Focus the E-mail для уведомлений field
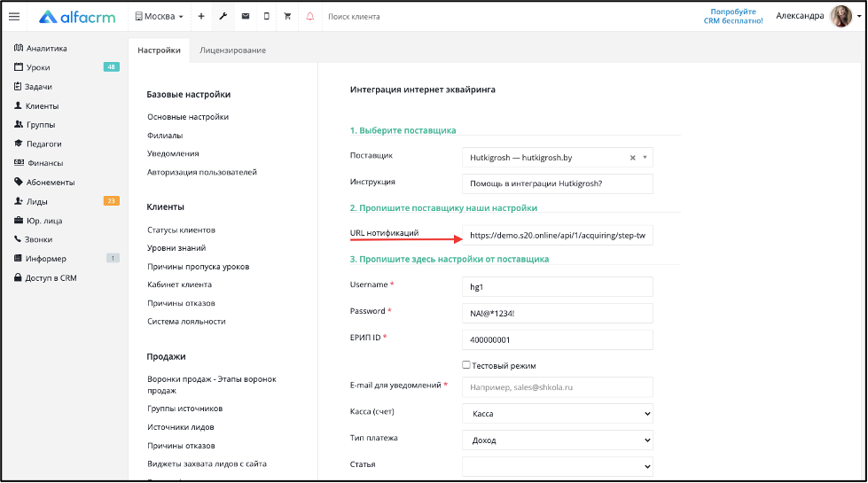 [558, 387]
